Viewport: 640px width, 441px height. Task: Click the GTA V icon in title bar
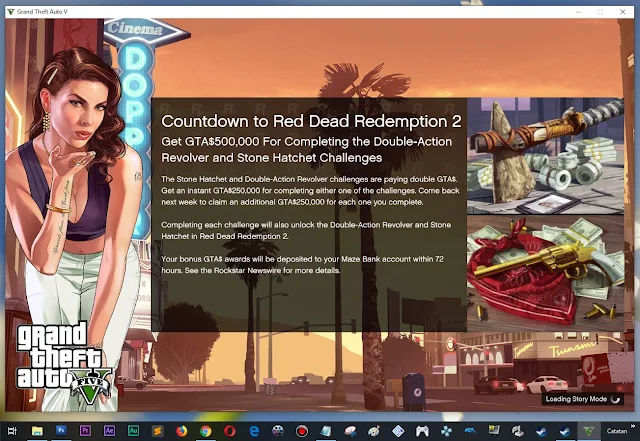(x=11, y=12)
